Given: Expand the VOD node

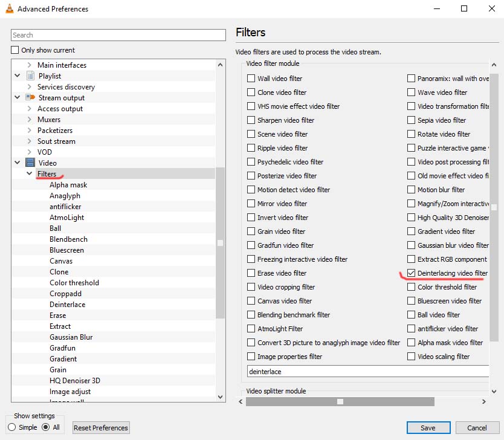Looking at the screenshot, I should 29,152.
